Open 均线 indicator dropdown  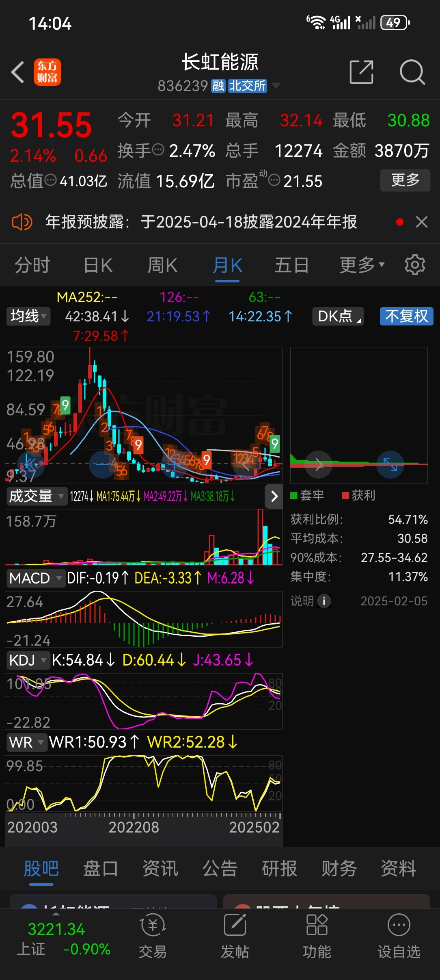[28, 316]
